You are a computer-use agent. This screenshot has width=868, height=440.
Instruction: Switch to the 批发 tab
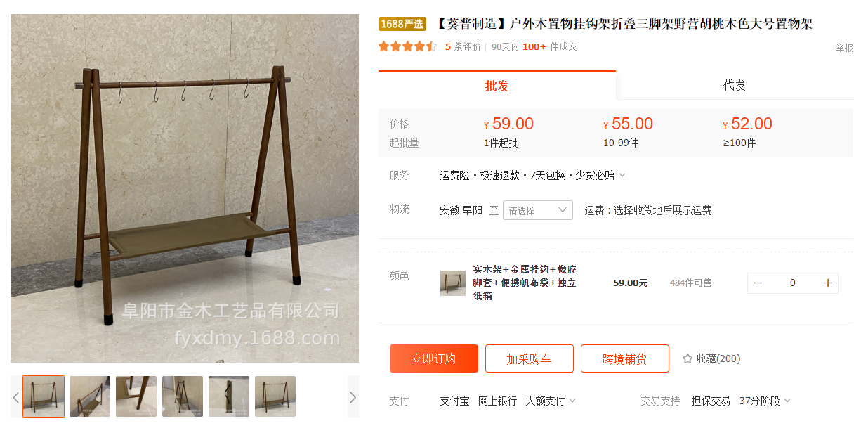[497, 85]
